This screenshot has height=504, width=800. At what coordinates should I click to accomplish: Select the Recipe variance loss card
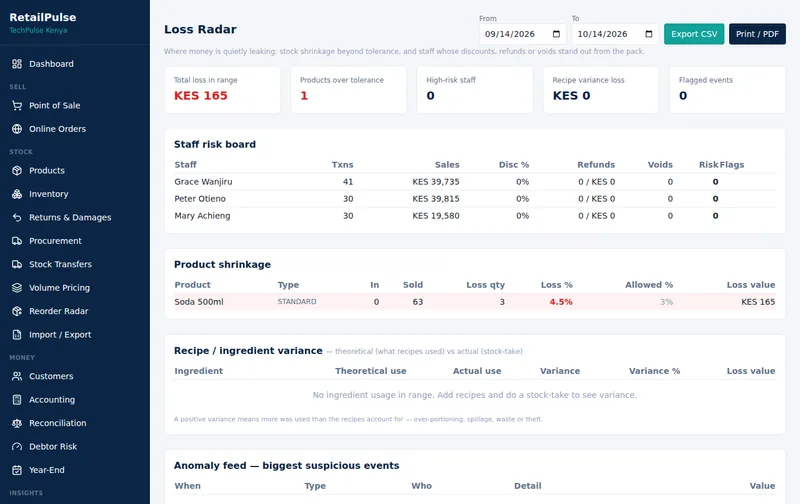[x=601, y=90]
